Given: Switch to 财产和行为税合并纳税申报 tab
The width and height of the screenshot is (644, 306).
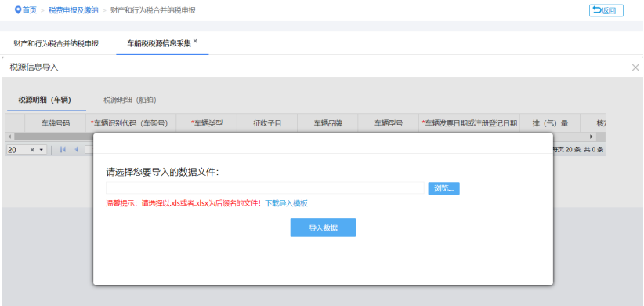Looking at the screenshot, I should point(56,43).
